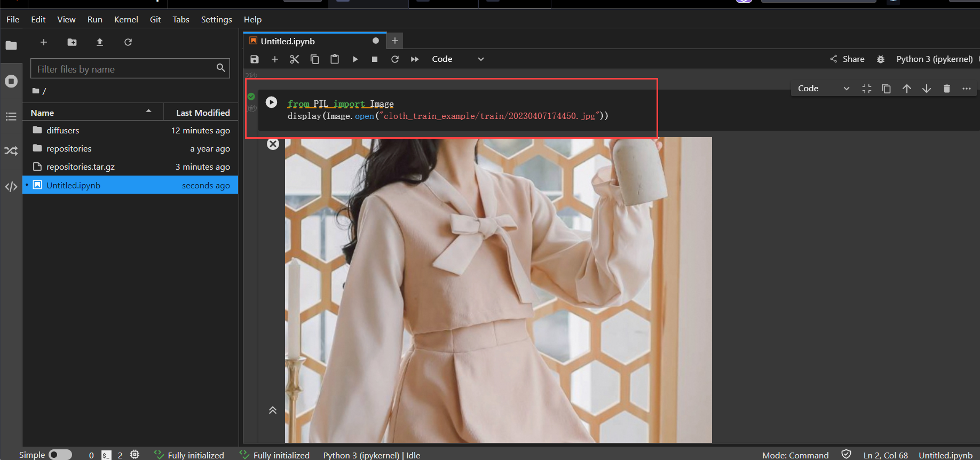Copy the selected cell from notebook toolbar
The height and width of the screenshot is (460, 980).
[x=315, y=59]
